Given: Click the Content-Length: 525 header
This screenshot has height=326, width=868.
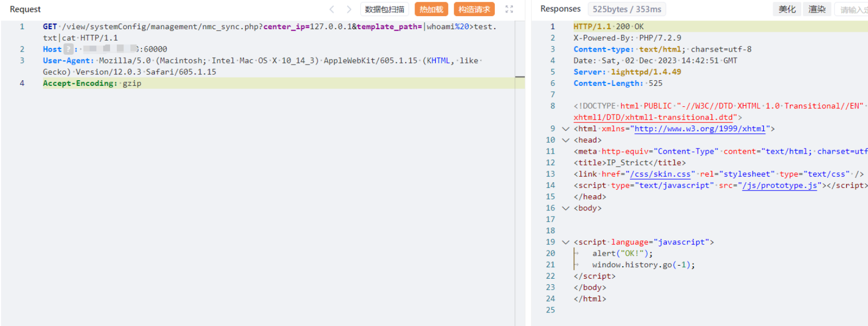Looking at the screenshot, I should (x=618, y=83).
